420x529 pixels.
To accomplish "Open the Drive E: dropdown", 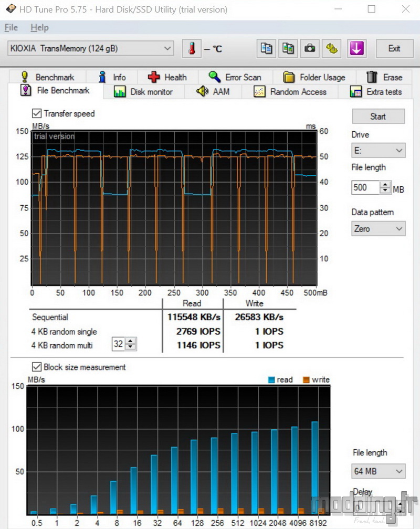I will click(378, 151).
